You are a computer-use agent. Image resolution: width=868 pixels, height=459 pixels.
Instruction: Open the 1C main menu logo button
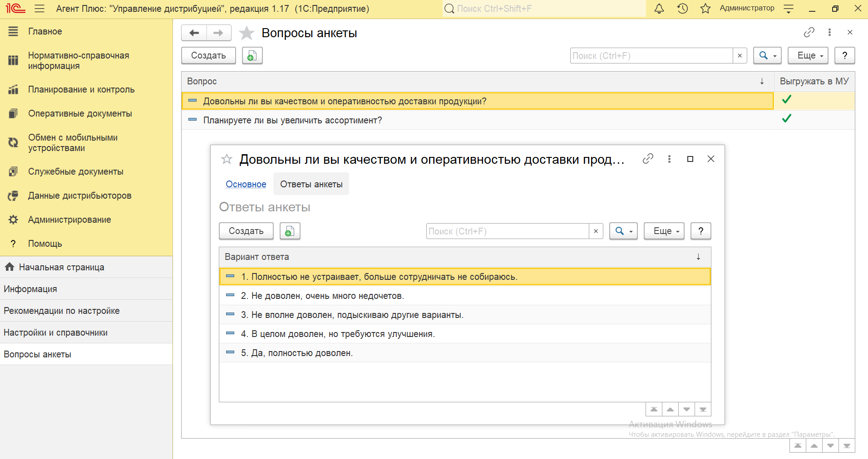[15, 8]
